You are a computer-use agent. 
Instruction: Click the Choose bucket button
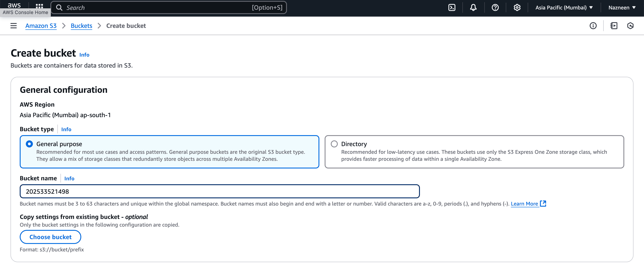[x=51, y=237]
